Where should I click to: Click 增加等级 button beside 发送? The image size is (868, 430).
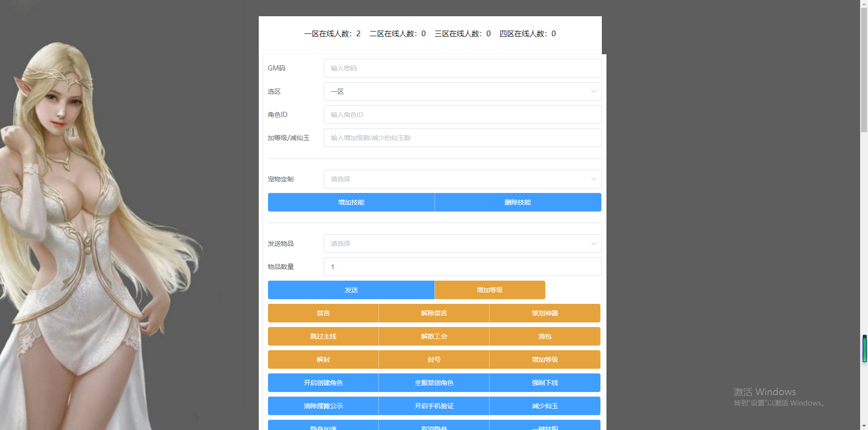[490, 290]
